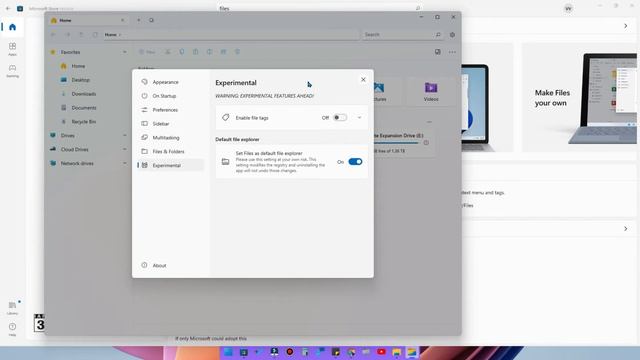Open Gaming in Microsoft Store sidebar
640x360 pixels.
pos(13,71)
